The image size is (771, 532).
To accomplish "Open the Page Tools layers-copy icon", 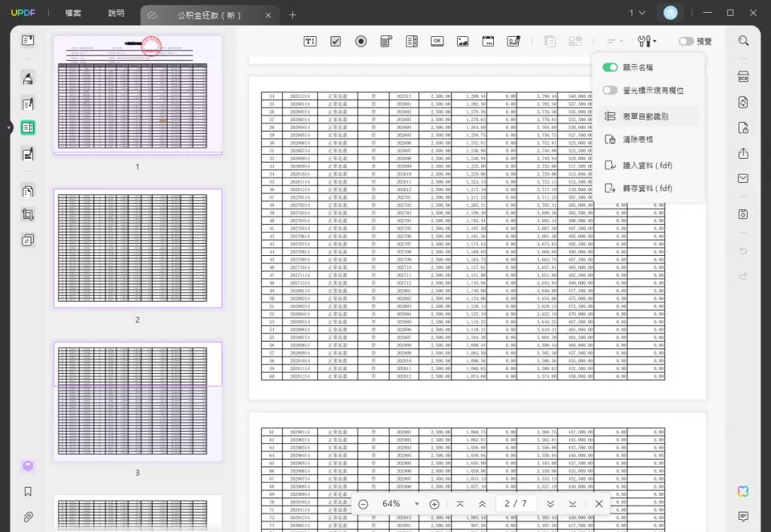I will [28, 240].
